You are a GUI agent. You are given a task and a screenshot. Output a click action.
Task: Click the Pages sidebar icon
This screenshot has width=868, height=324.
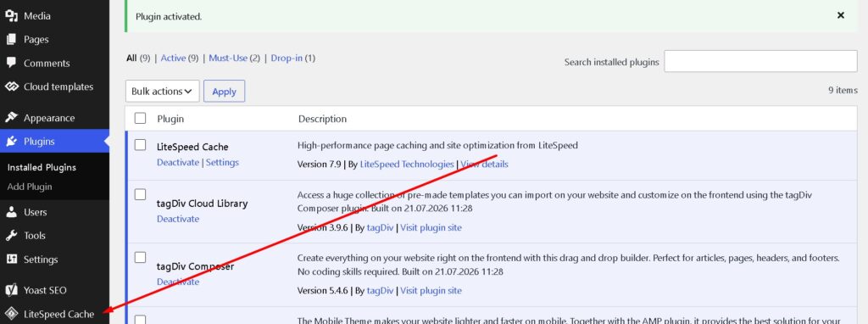coord(12,39)
